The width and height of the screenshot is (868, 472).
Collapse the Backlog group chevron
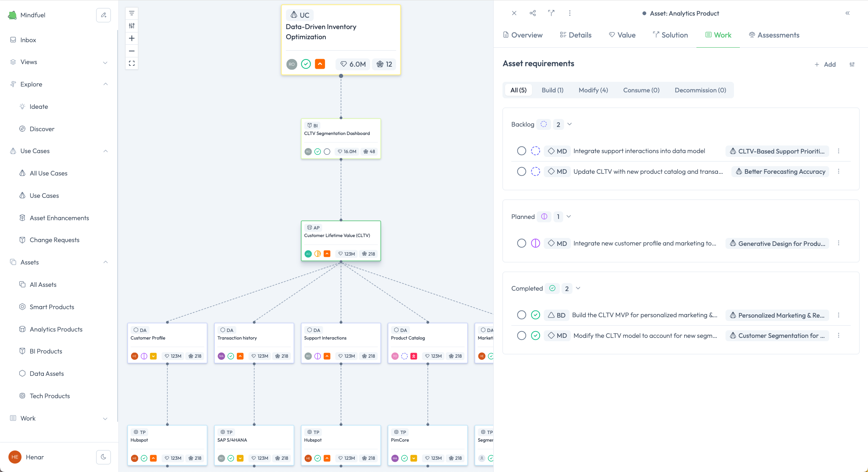click(570, 124)
